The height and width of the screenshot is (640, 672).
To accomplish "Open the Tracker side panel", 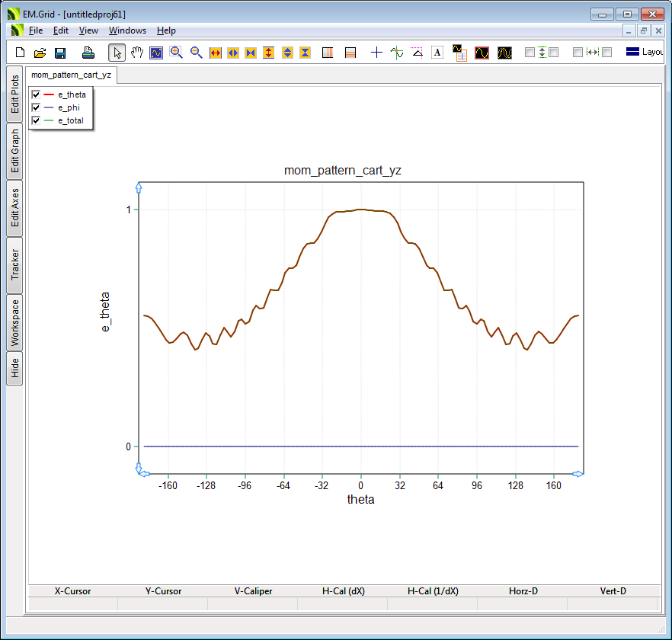I will 14,265.
